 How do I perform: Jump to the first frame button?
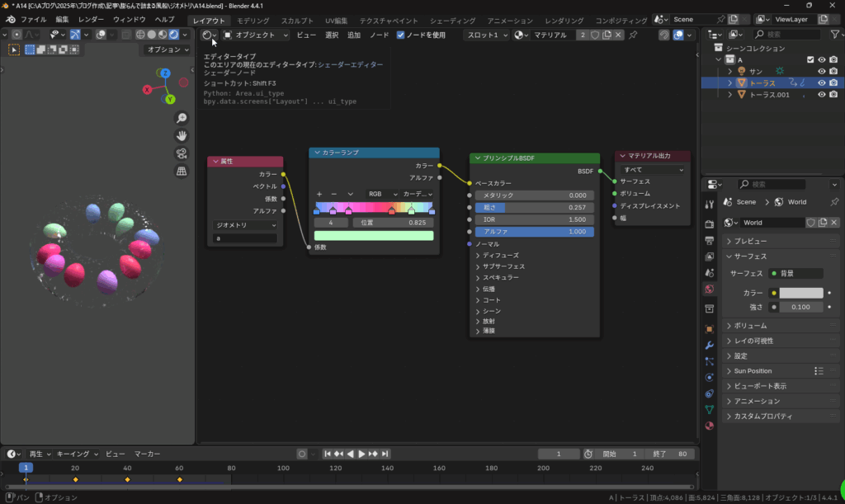click(327, 454)
